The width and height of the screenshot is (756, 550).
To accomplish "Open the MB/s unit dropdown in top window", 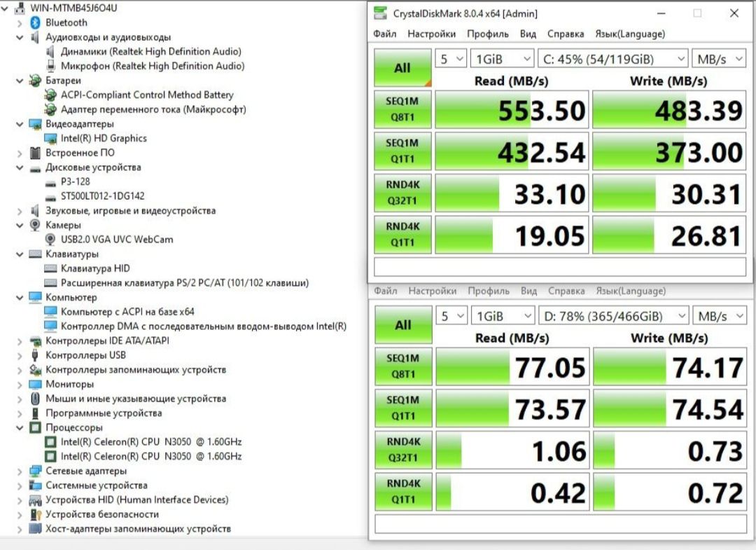I will 719,59.
